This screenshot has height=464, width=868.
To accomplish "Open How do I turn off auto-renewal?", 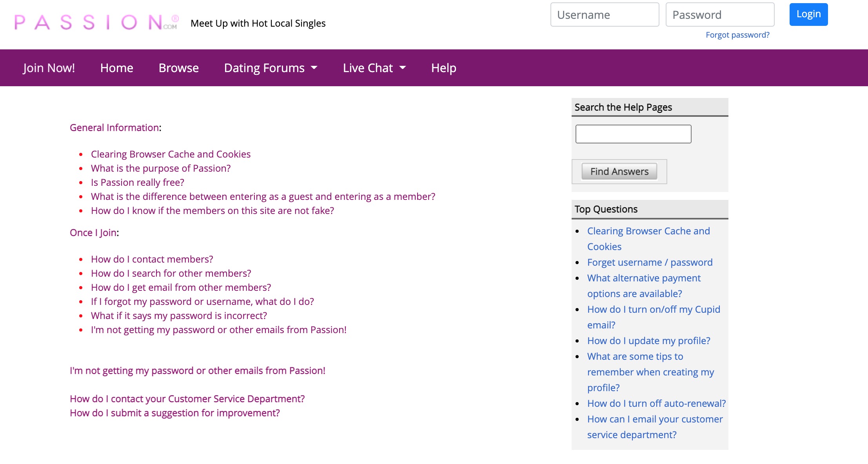I will (656, 403).
